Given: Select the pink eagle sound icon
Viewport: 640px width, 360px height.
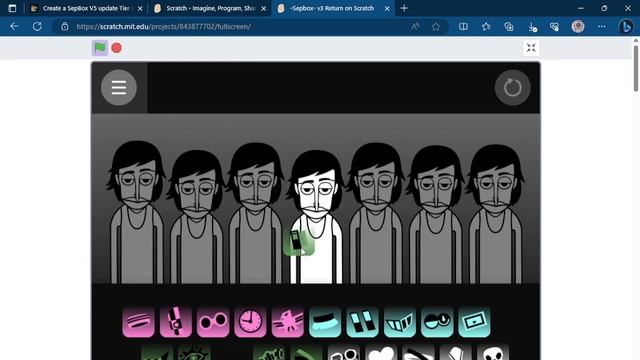Looking at the screenshot, I should click(x=288, y=322).
